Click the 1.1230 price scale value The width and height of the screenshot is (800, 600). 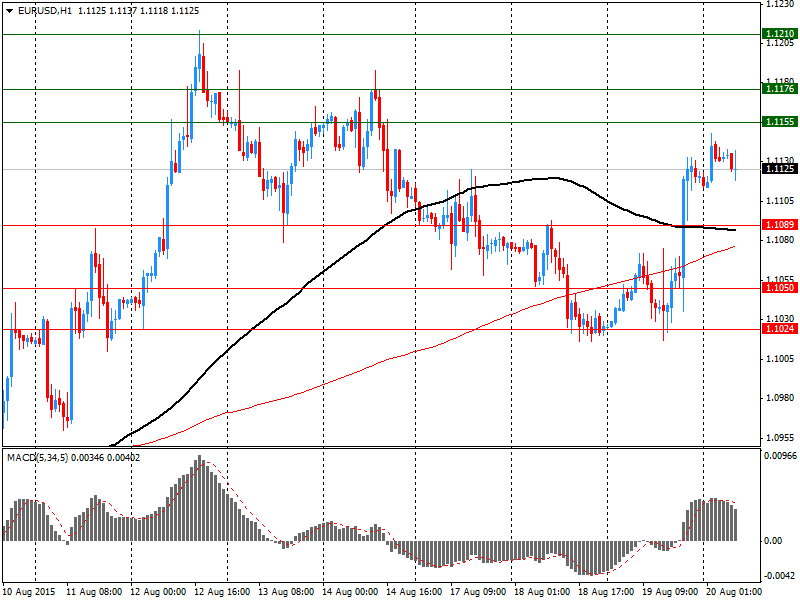[x=780, y=4]
